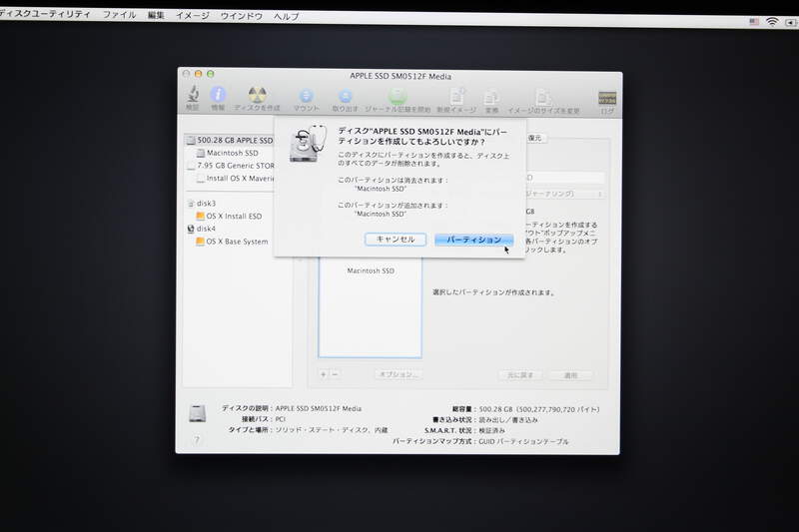The image size is (799, 532).
Task: Open the イメージ menu
Action: [192, 17]
